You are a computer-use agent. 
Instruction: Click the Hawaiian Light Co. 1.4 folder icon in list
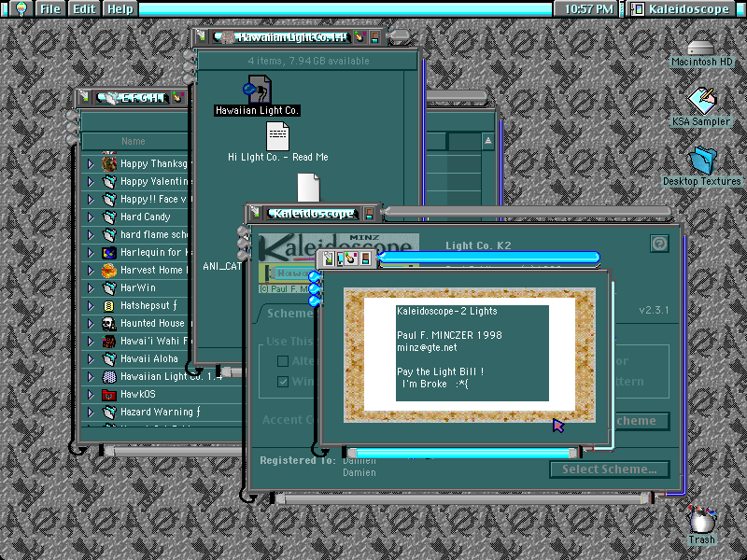tap(109, 377)
